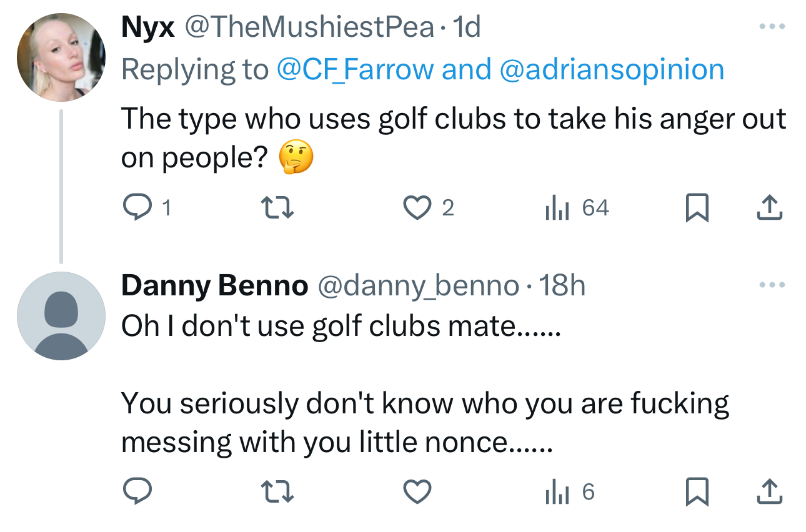Open the @adriansopinion profile link
Screen dimensions: 806x532
pyautogui.click(x=612, y=69)
